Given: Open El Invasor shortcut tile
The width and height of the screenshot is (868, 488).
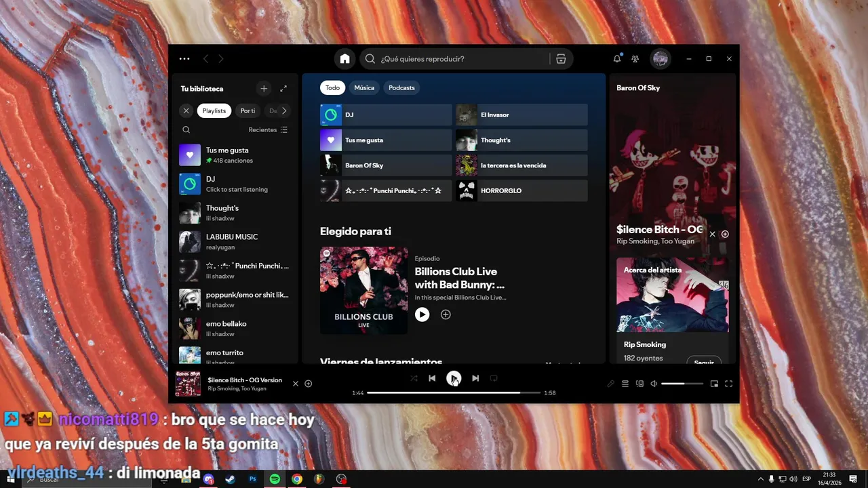Looking at the screenshot, I should [x=521, y=115].
